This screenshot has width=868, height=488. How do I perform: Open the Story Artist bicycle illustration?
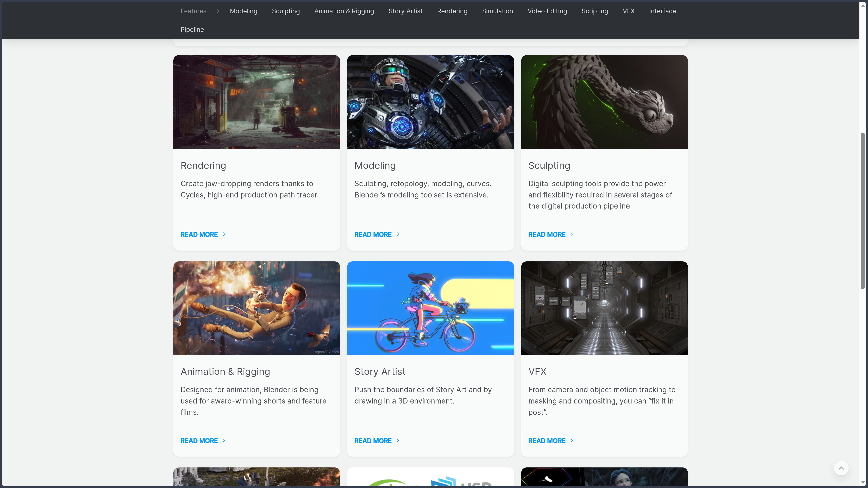click(430, 308)
